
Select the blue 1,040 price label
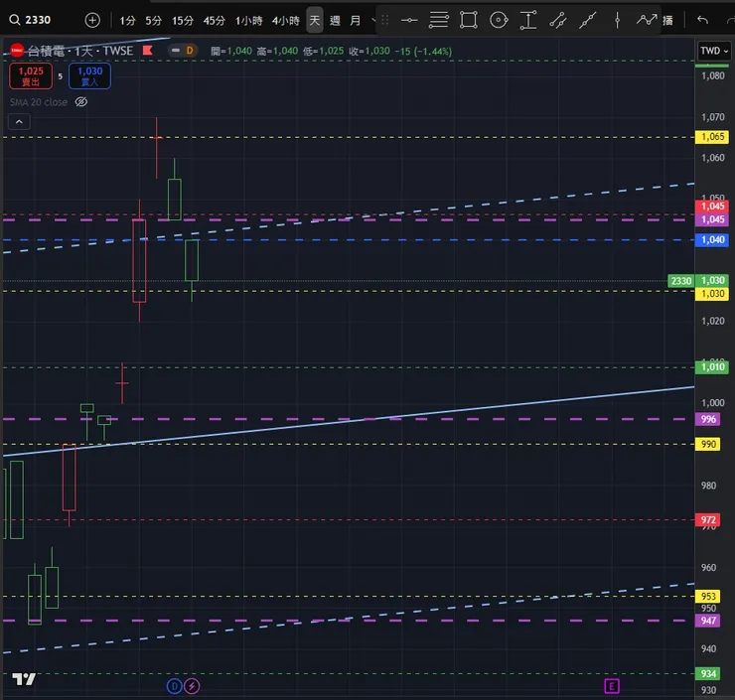coord(712,240)
